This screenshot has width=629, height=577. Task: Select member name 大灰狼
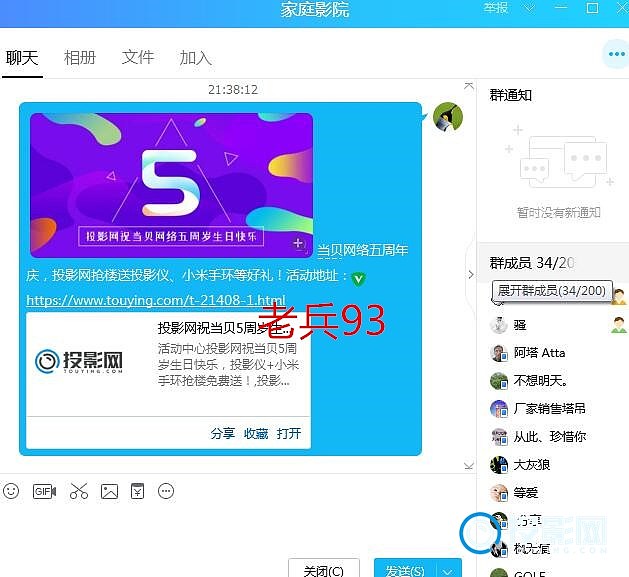532,465
